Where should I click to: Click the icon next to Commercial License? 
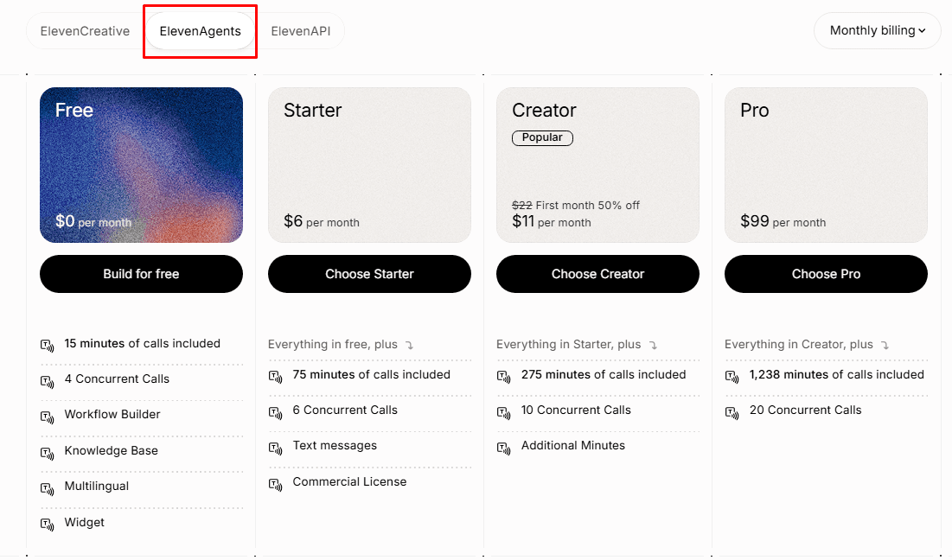coord(276,485)
